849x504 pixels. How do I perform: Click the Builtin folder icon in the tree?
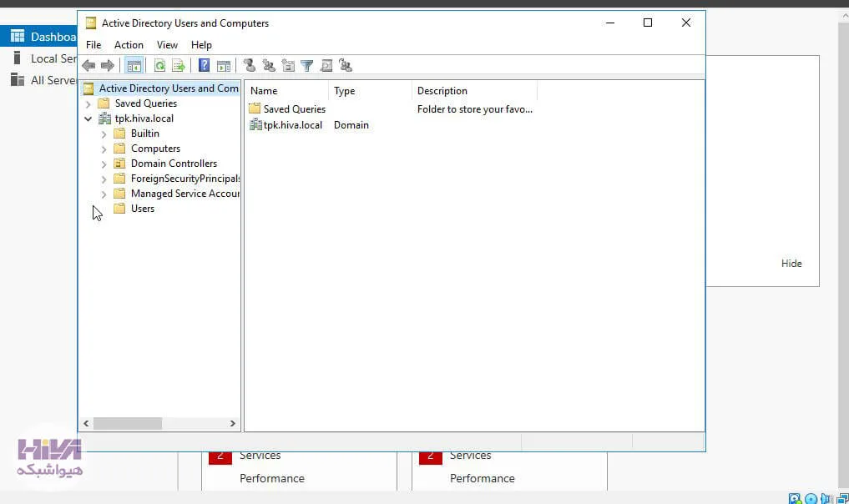click(x=119, y=134)
